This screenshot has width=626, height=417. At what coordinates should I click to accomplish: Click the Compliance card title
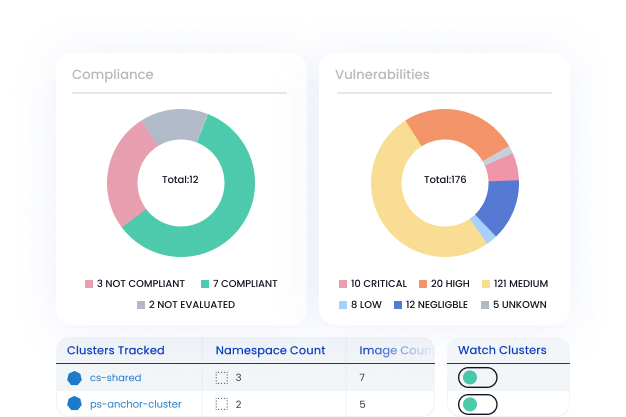pos(113,75)
